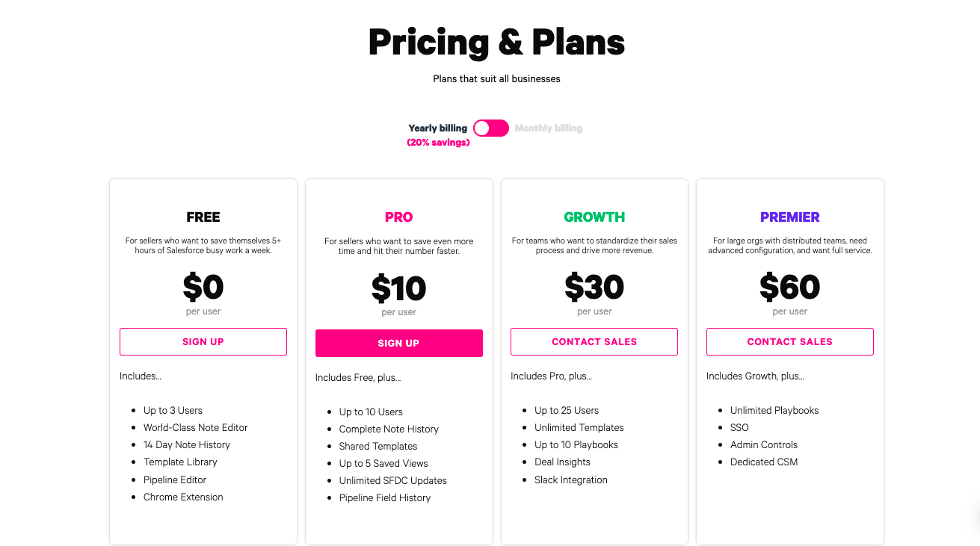
Task: Click the $30 price on the Growth plan
Action: 594,287
